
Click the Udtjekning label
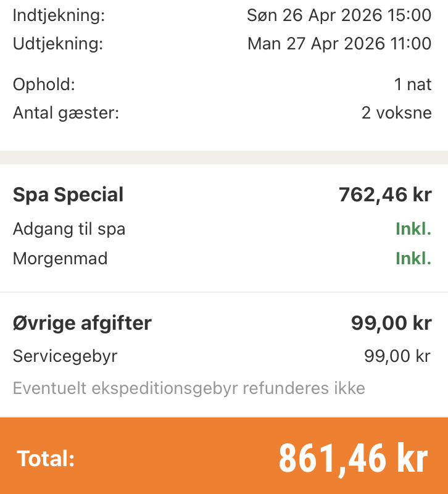click(58, 44)
